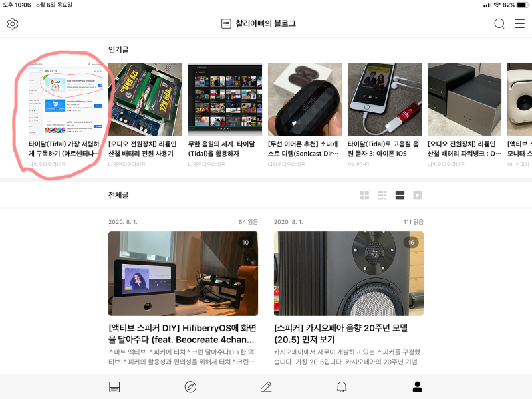Screen dimensions: 532x399
Task: Tap 나의오디오라이프 under the Sonicast post
Action: tap(287, 164)
